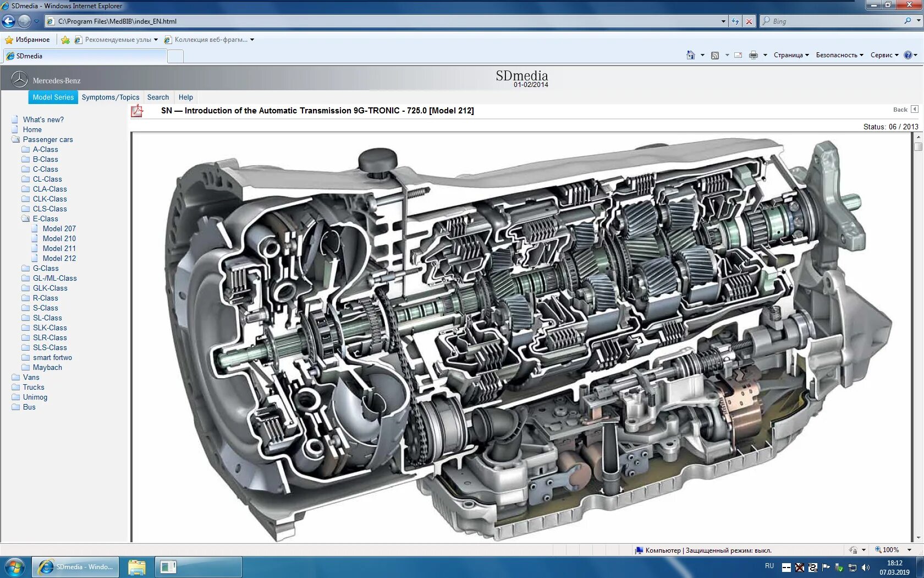Open the Unimog category
Image resolution: width=924 pixels, height=578 pixels.
point(35,397)
